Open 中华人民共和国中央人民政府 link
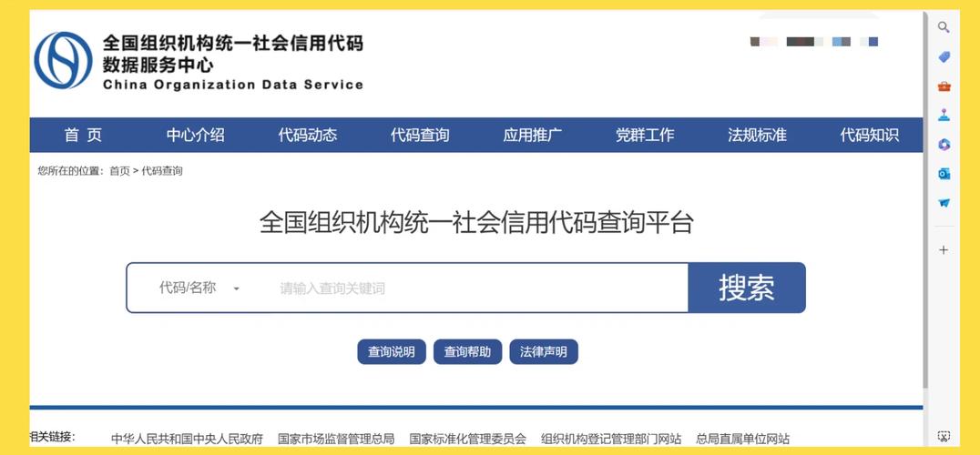 coord(187,439)
